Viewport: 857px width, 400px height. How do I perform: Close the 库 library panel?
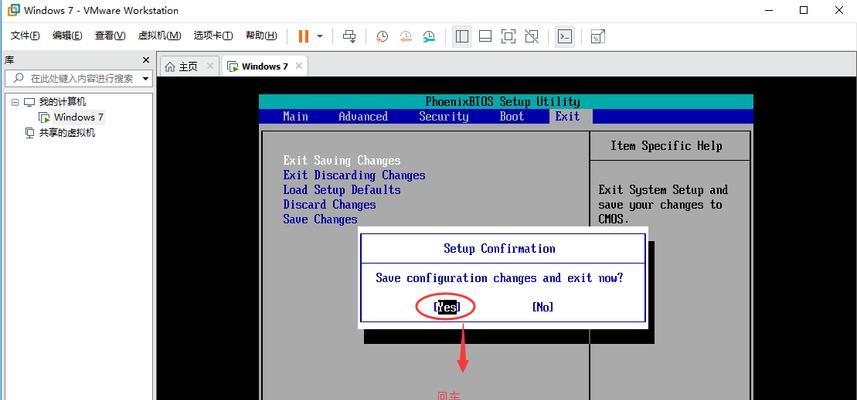(x=145, y=60)
